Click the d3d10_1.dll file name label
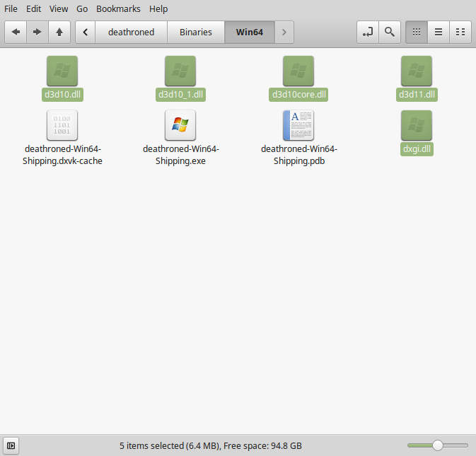 (x=180, y=95)
